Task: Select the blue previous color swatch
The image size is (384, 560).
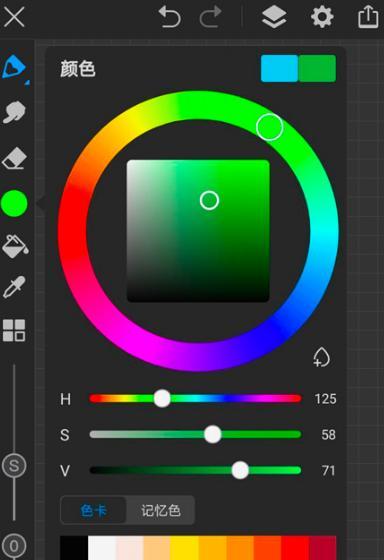Action: [x=279, y=69]
